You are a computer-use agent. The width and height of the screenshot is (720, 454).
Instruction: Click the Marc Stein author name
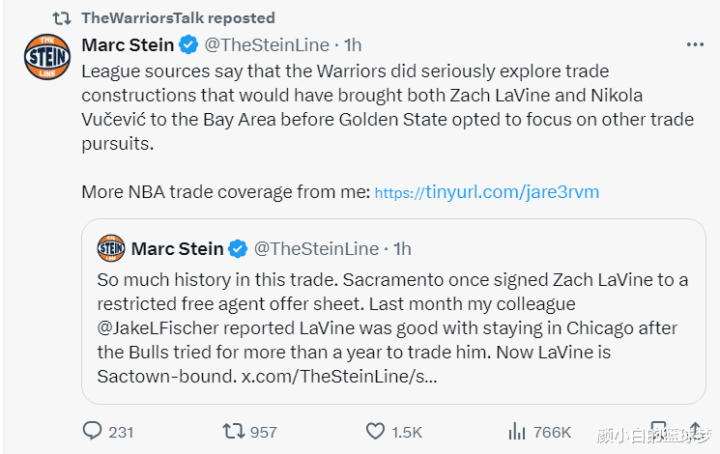coord(126,45)
